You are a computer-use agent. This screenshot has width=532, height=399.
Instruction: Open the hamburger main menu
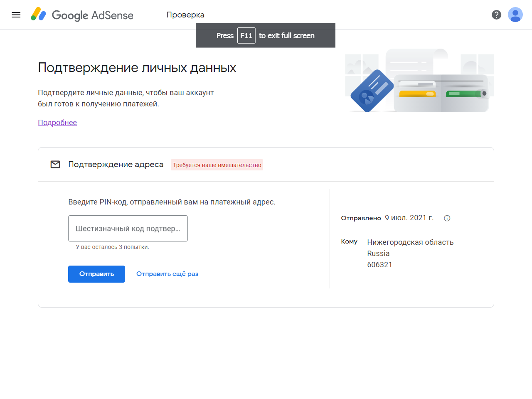16,15
